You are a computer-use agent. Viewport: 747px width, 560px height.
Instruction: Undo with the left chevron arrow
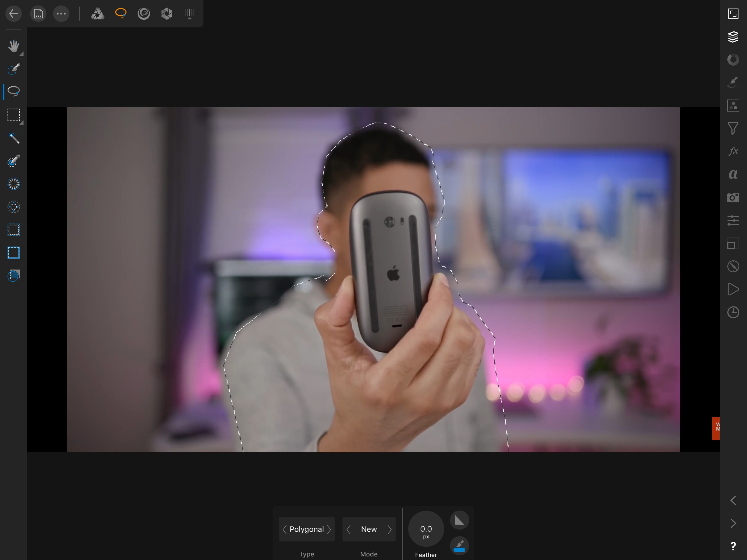733,500
